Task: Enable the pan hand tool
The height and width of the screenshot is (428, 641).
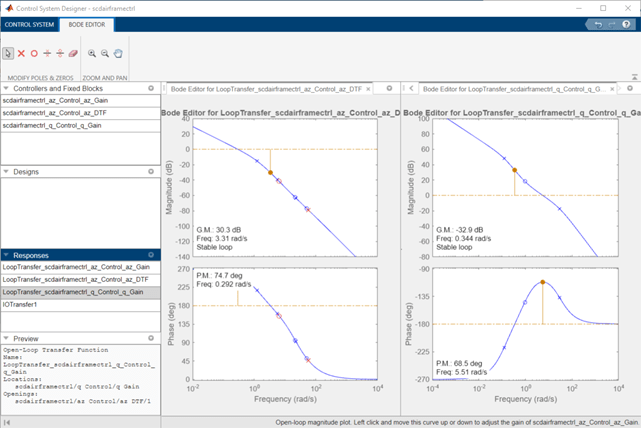Action: pyautogui.click(x=118, y=53)
